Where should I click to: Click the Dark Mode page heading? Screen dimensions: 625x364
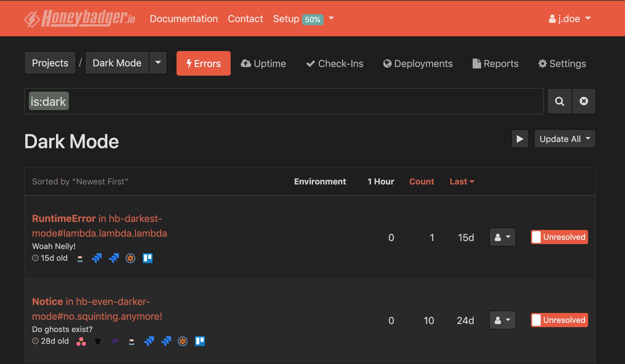click(x=72, y=141)
